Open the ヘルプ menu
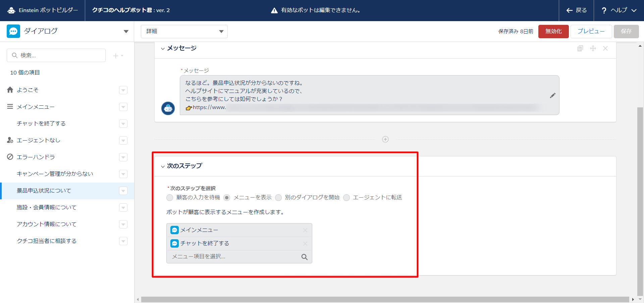Screen dimensions: 644x303 [x=619, y=10]
